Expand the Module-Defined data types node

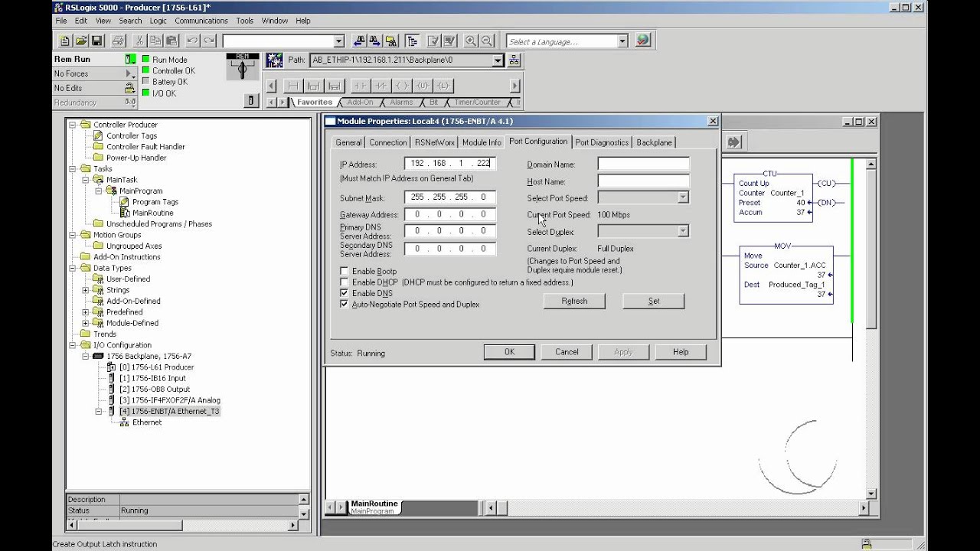[86, 323]
